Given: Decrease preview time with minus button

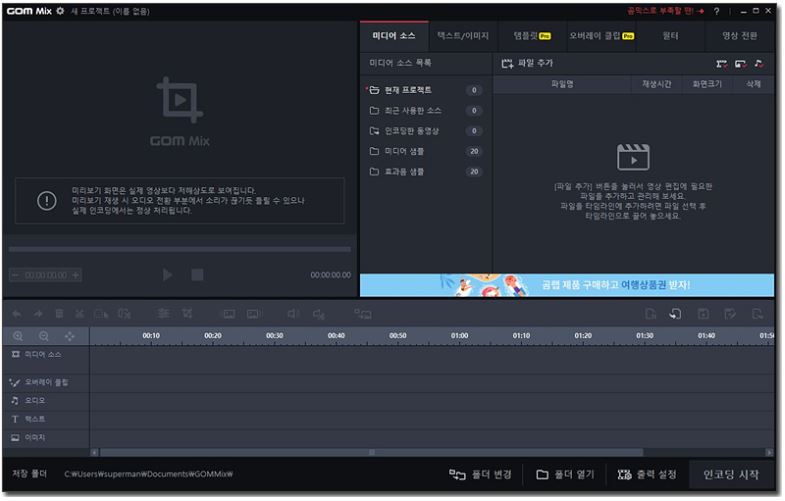Looking at the screenshot, I should tap(15, 275).
